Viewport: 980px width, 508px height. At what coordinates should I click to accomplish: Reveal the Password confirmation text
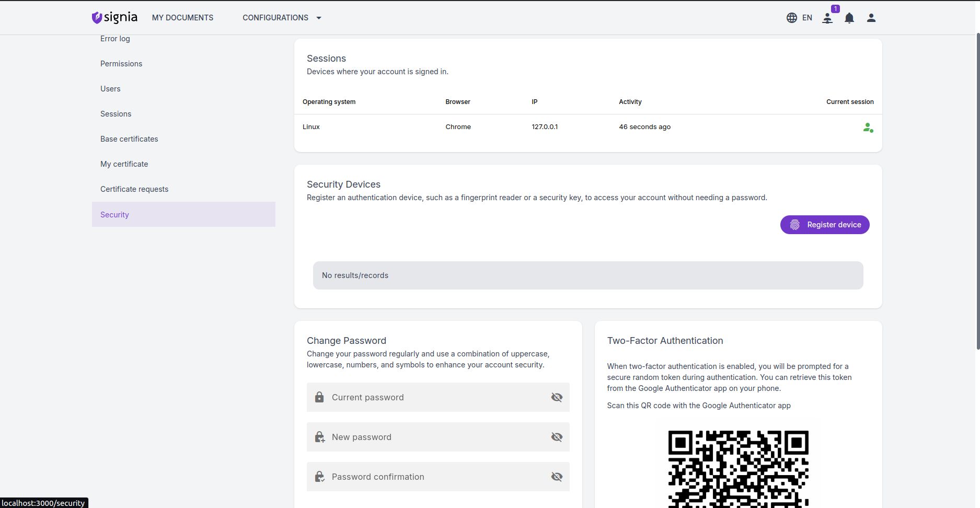coord(557,477)
